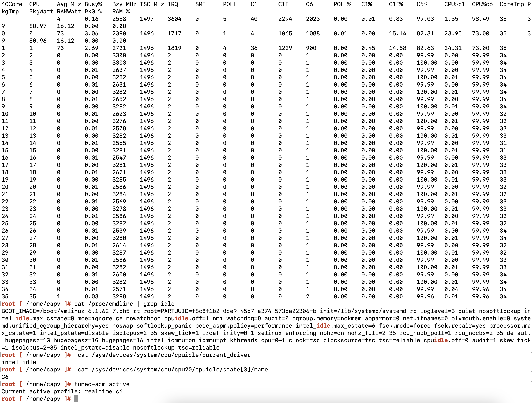Click the 2294 C1E summary value
This screenshot has width=532, height=403.
(x=285, y=19)
